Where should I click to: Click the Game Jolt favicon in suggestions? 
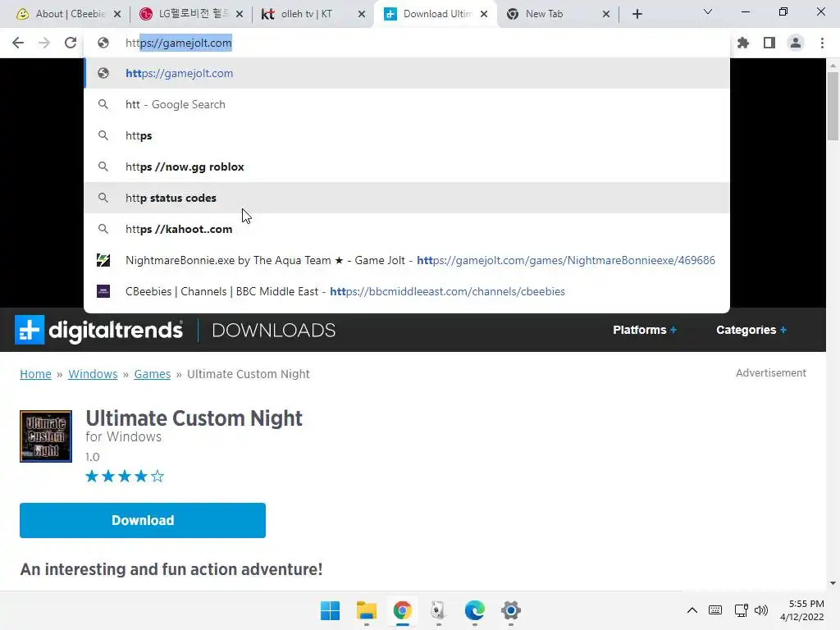pos(103,260)
